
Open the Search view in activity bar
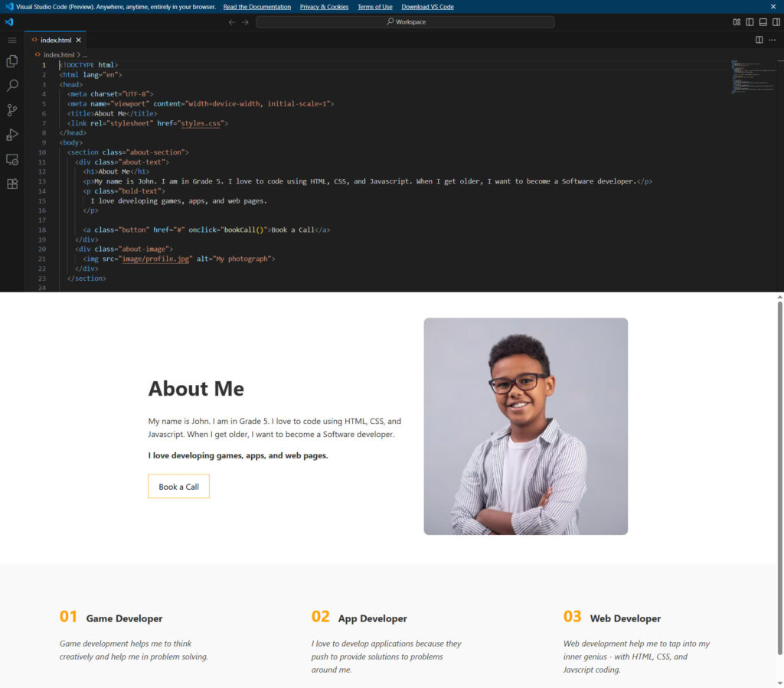pos(11,86)
